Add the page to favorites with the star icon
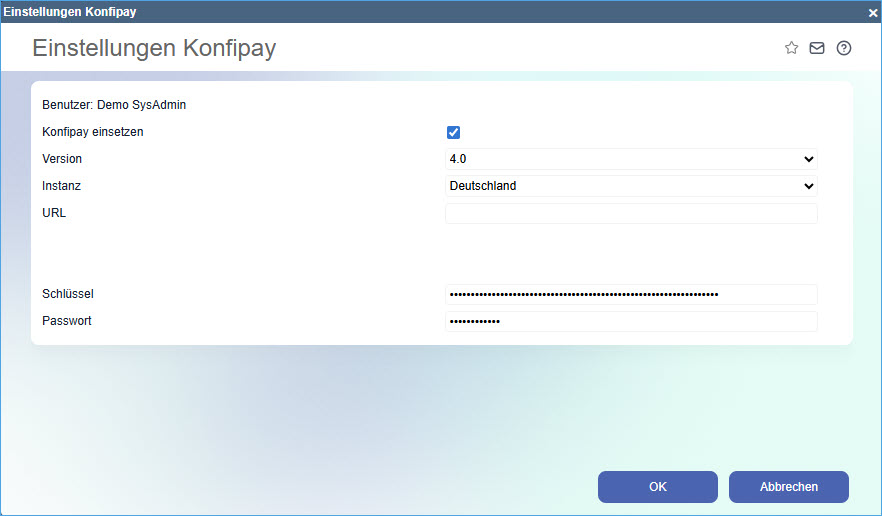 [x=791, y=48]
